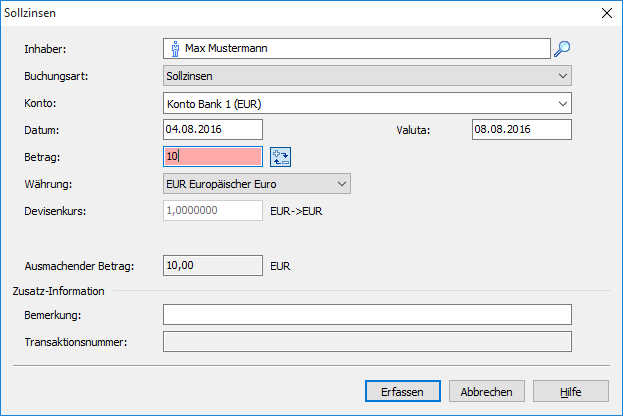Open the calculator icon next to Betrag

click(x=280, y=156)
